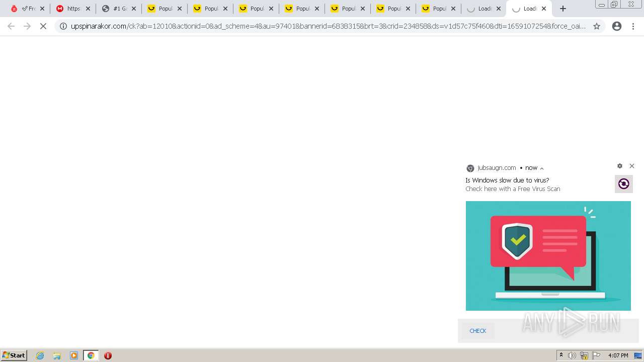The height and width of the screenshot is (362, 644).
Task: Bookmark this page with the star
Action: pyautogui.click(x=597, y=26)
